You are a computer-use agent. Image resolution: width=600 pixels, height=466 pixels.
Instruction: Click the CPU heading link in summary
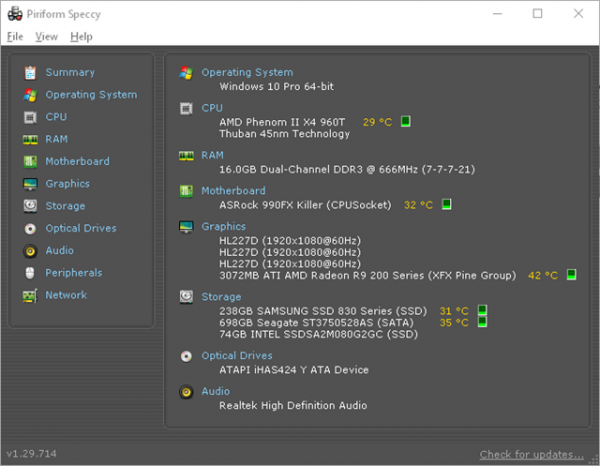(x=212, y=108)
